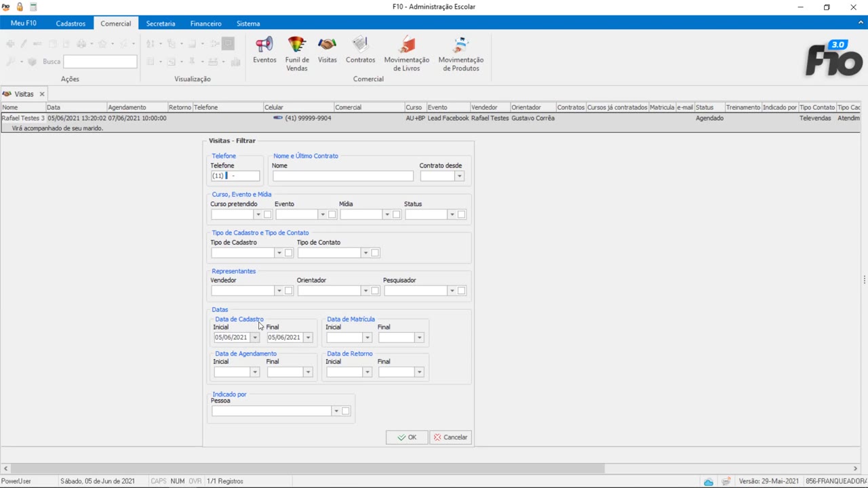Click the Telefone input field

coord(235,176)
